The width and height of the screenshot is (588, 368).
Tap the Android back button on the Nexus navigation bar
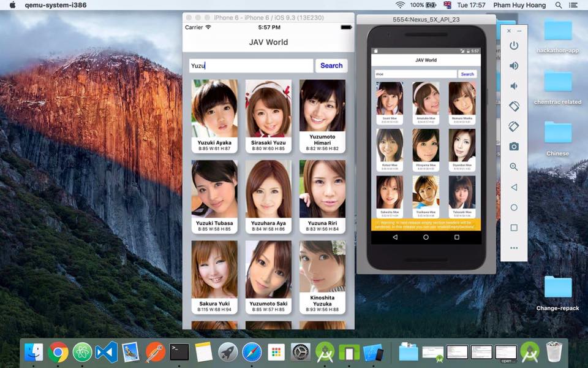tap(395, 237)
